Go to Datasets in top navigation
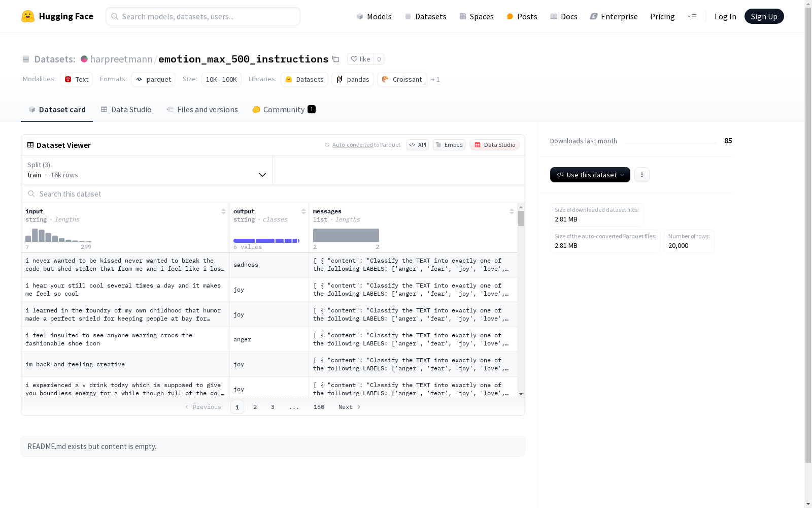 click(x=425, y=16)
